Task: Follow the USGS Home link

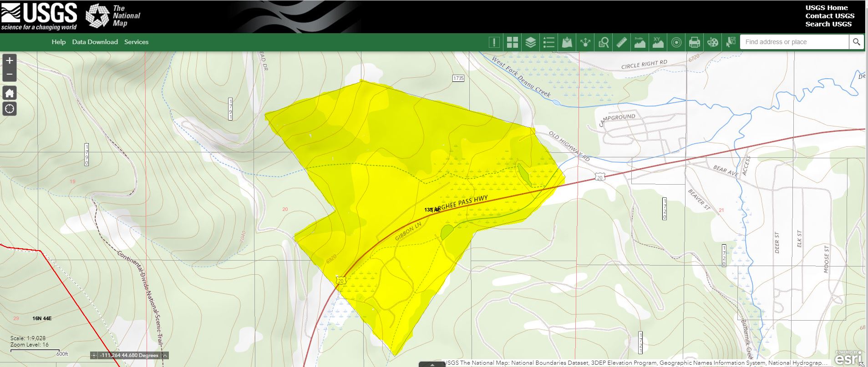Action: [827, 8]
